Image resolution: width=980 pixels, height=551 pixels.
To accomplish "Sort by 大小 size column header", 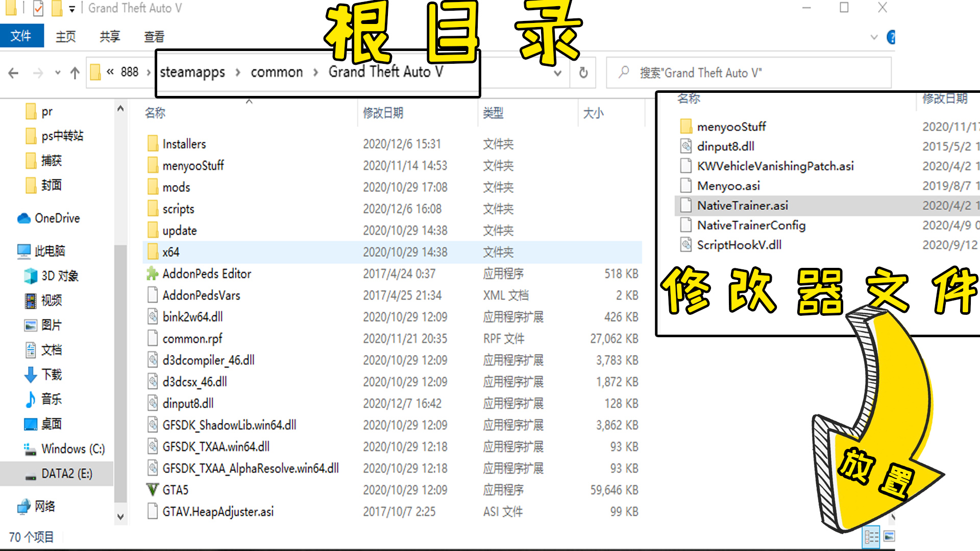I will click(x=593, y=113).
